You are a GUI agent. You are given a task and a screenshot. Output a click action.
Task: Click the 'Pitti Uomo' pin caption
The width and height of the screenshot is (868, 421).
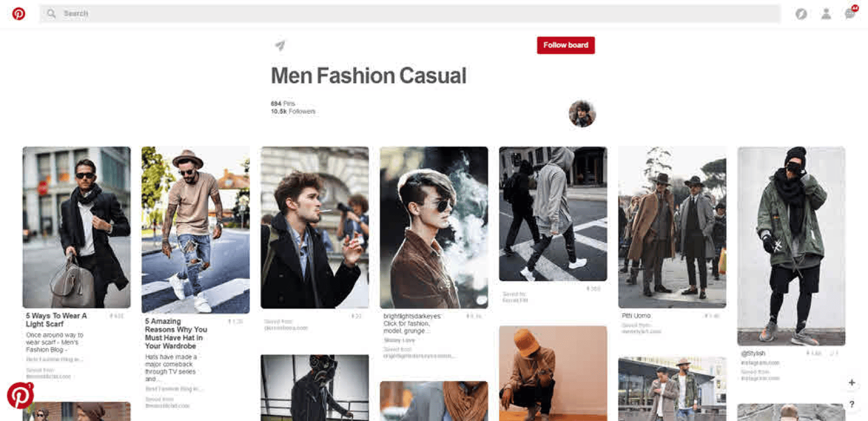click(636, 316)
